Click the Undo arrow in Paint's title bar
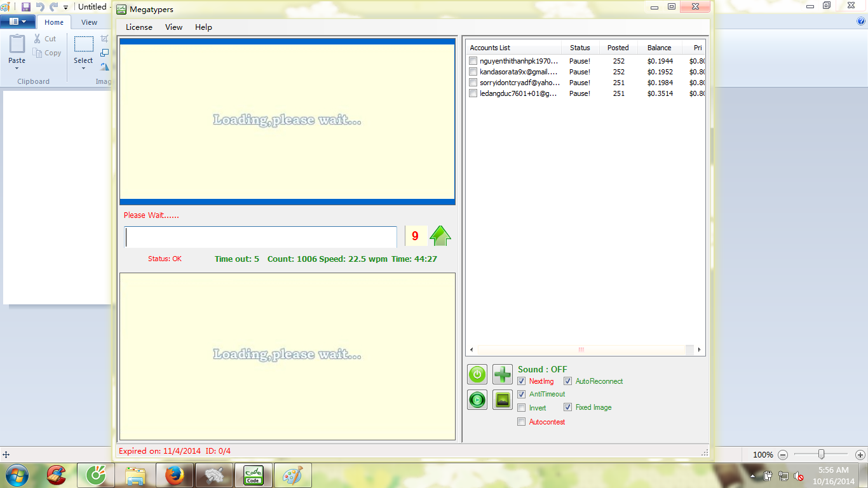Image resolution: width=868 pixels, height=488 pixels. 40,6
